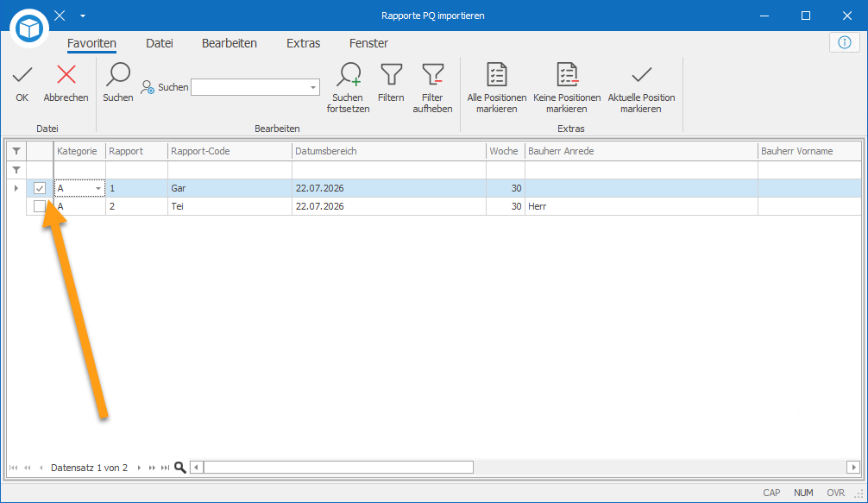Click the row indicator arrow of row 1
Image resolution: width=868 pixels, height=503 pixels.
16,188
